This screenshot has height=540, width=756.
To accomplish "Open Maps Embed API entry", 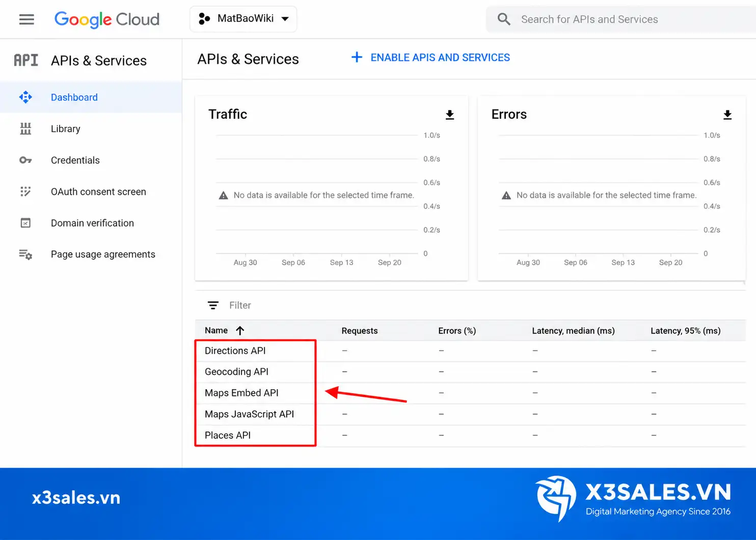I will (x=241, y=393).
